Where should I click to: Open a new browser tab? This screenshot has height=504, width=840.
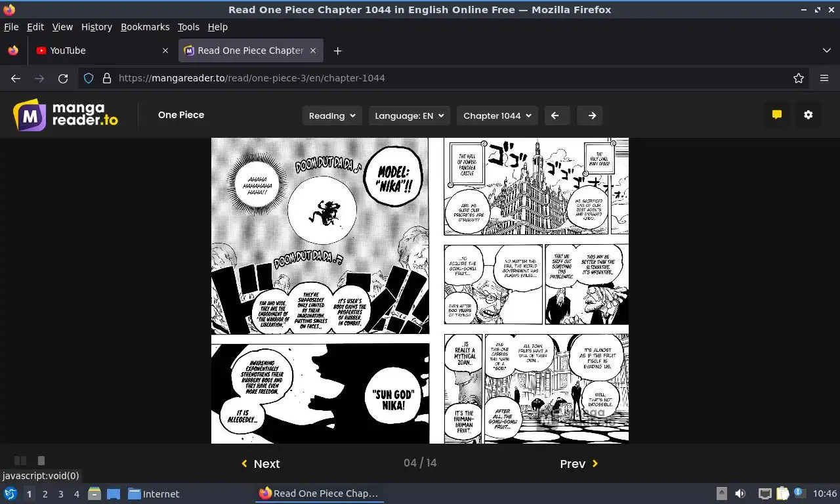(337, 51)
